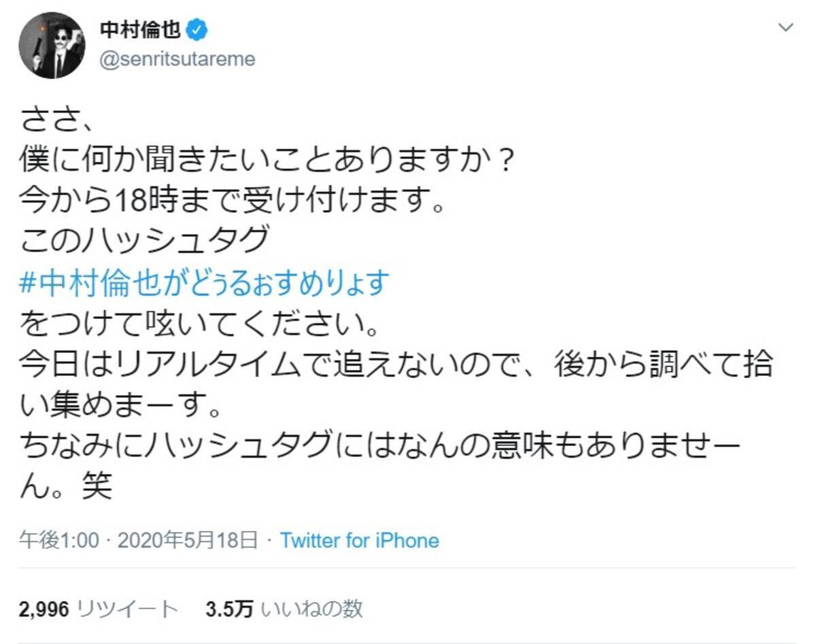The width and height of the screenshot is (816, 644).
Task: Click the profile avatar photo
Action: 52,46
